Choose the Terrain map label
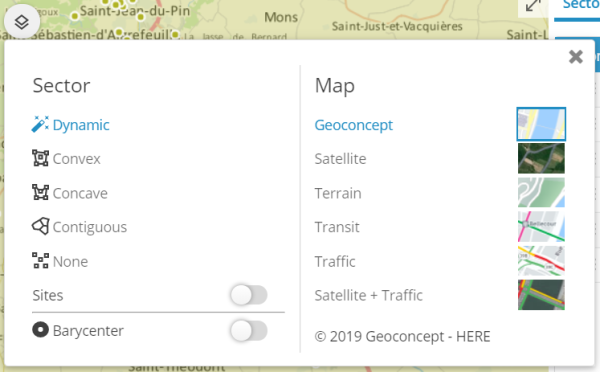The width and height of the screenshot is (600, 372). coord(338,193)
